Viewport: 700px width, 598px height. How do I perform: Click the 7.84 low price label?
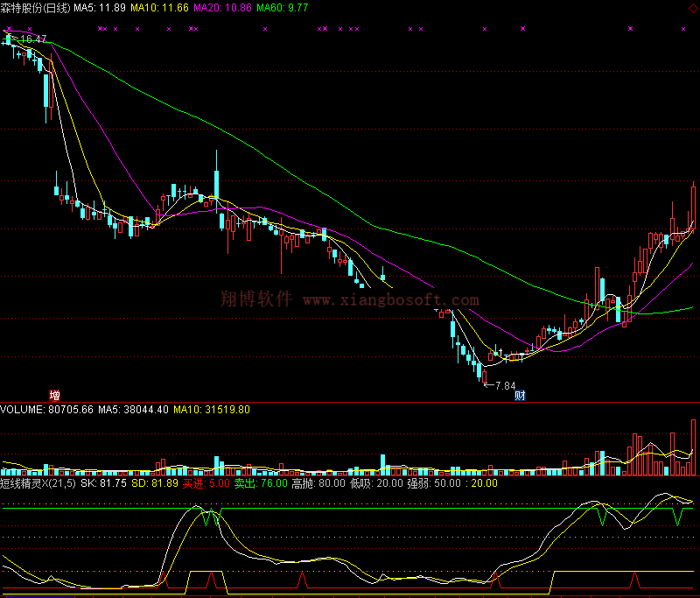[x=506, y=385]
